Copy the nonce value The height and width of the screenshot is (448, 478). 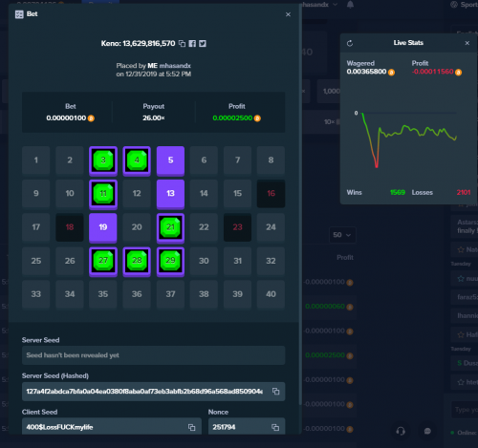(x=275, y=427)
